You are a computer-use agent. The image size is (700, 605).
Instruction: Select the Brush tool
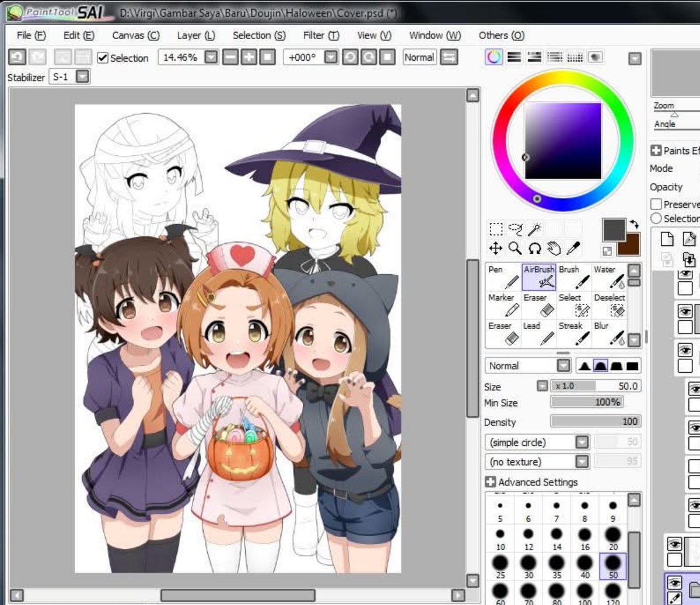click(574, 277)
